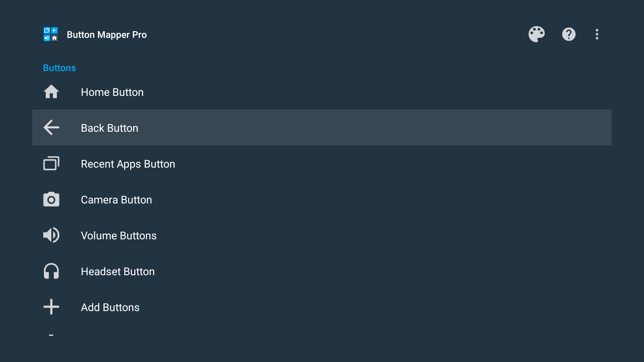Click the Buttons section header
This screenshot has width=644, height=362.
coord(59,68)
